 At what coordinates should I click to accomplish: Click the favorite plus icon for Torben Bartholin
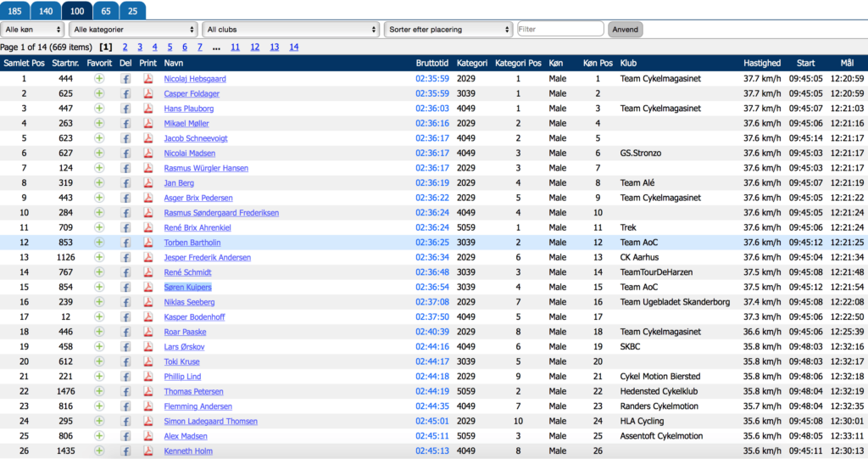click(x=99, y=243)
